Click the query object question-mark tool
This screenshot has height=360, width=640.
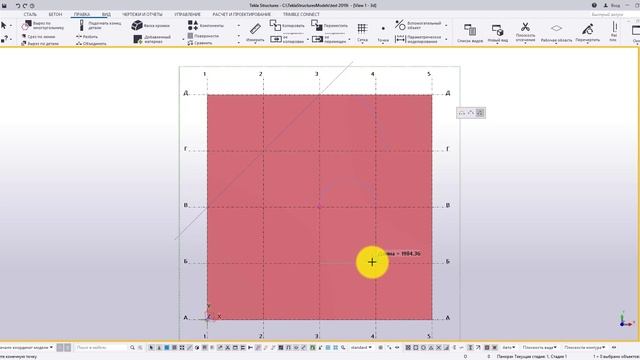click(x=4, y=39)
